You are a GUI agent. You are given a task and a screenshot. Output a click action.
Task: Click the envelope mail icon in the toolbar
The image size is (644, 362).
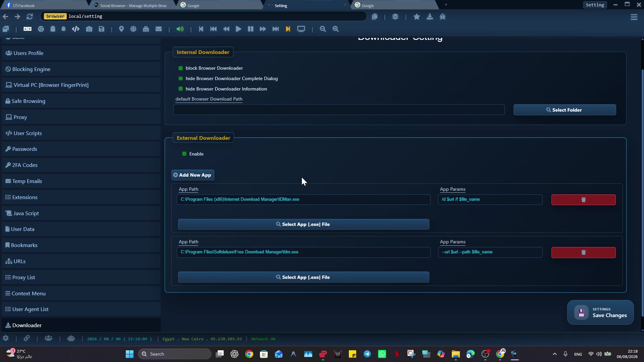click(159, 29)
